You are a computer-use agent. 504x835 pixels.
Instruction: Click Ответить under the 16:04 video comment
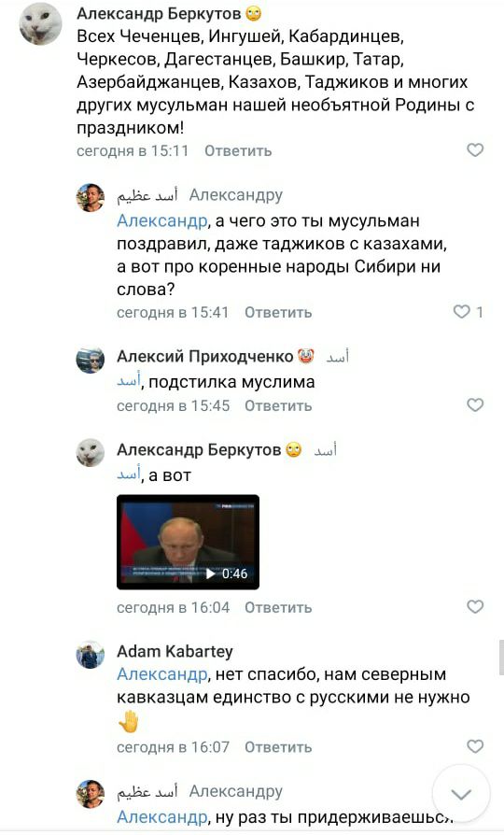tap(278, 608)
